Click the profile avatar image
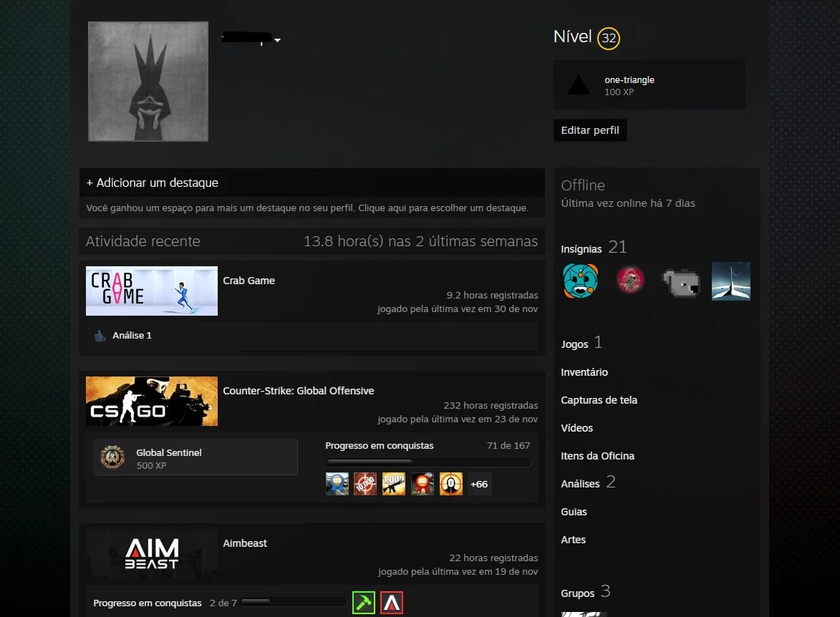Image resolution: width=840 pixels, height=617 pixels. [148, 82]
